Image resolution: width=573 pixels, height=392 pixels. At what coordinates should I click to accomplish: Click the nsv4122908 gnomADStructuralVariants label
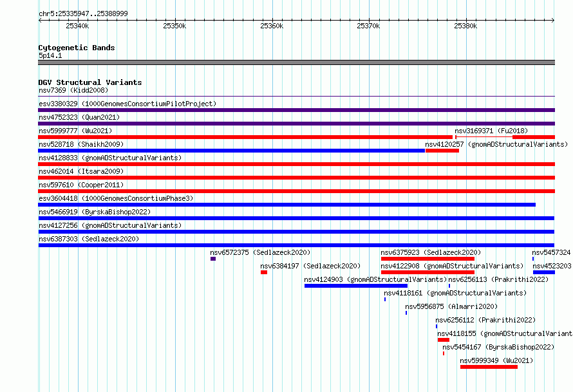tap(452, 266)
